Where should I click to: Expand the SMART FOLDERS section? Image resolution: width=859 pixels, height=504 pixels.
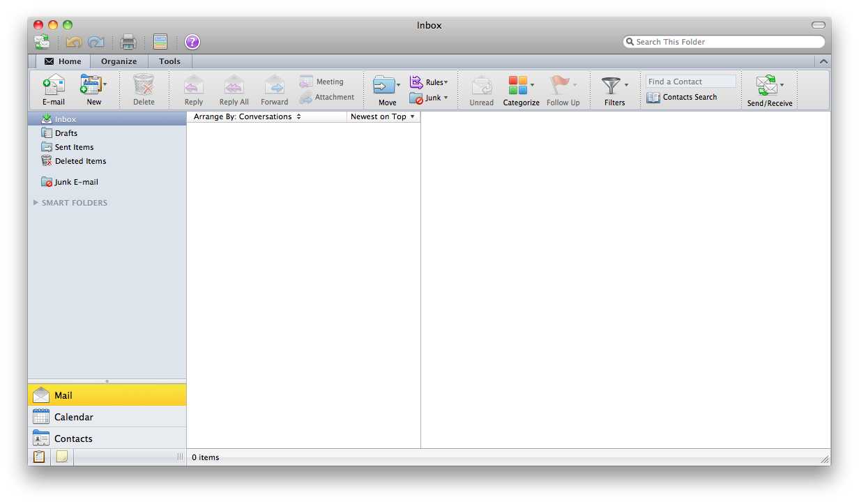coord(36,203)
